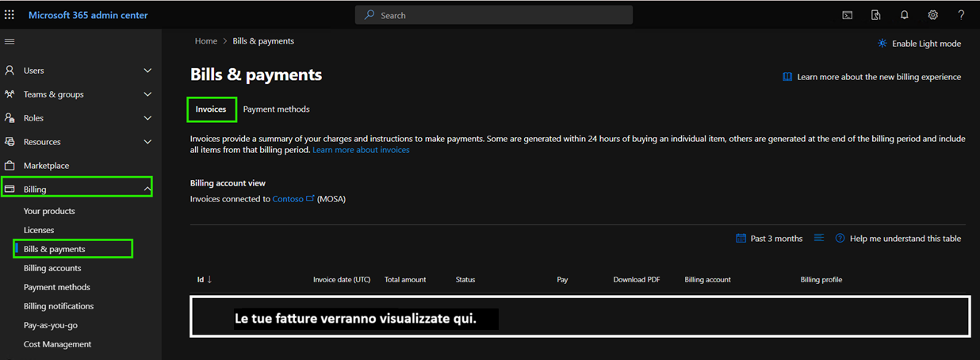Viewport: 980px width, 360px height.
Task: Open Licenses in sidebar
Action: coord(39,230)
